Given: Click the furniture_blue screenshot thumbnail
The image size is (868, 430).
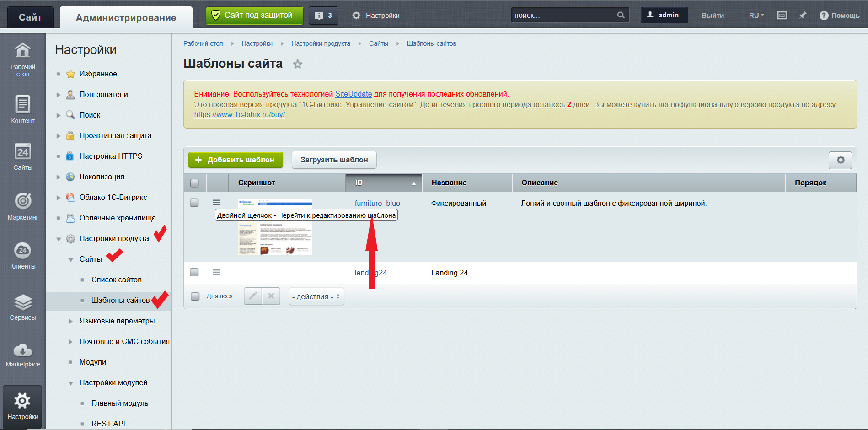Looking at the screenshot, I should (x=275, y=237).
